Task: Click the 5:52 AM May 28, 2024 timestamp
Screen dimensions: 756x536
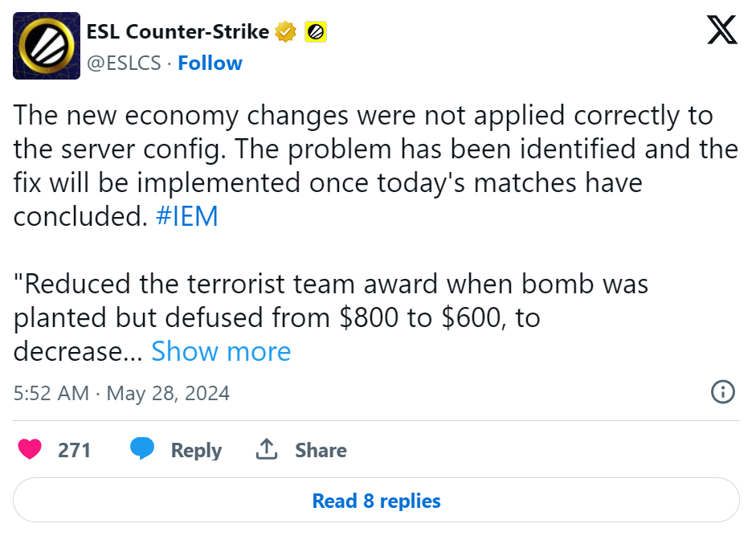Action: 121,393
